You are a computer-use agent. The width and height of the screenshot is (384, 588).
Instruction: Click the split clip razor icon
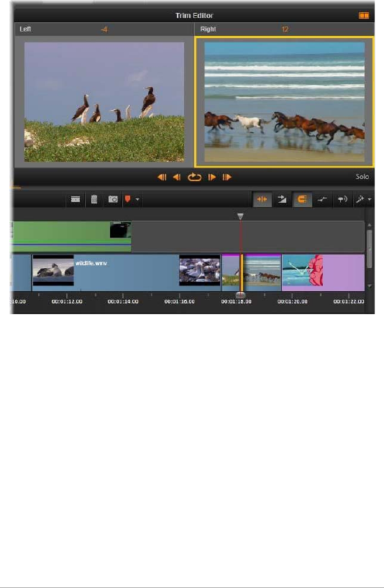click(x=76, y=199)
